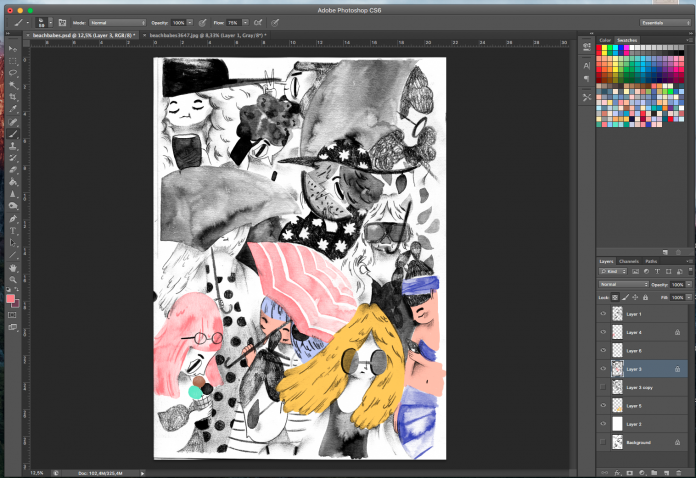The height and width of the screenshot is (478, 696).
Task: Hide Layer 5 with its eye icon
Action: coord(603,405)
